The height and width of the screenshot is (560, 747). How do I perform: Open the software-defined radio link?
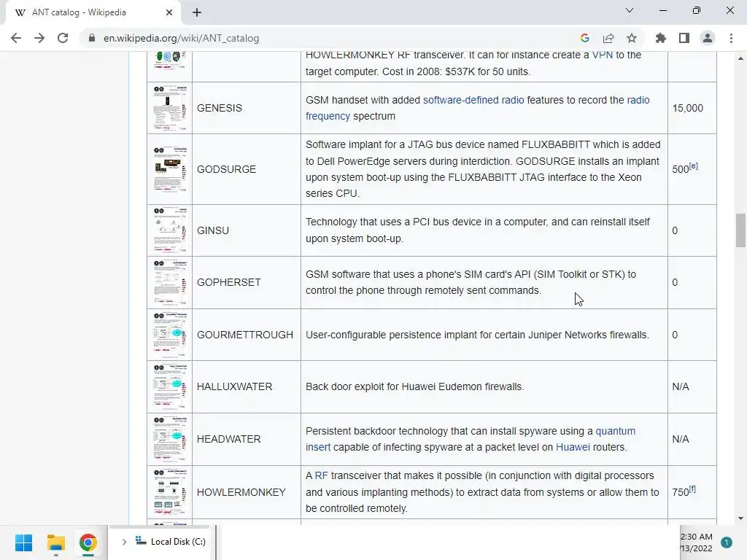coord(473,100)
